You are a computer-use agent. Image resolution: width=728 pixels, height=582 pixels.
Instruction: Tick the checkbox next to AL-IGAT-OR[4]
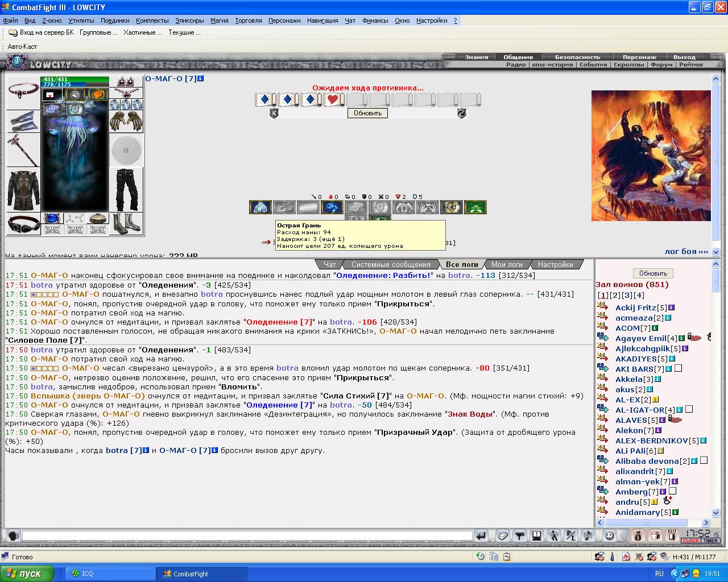click(x=689, y=409)
